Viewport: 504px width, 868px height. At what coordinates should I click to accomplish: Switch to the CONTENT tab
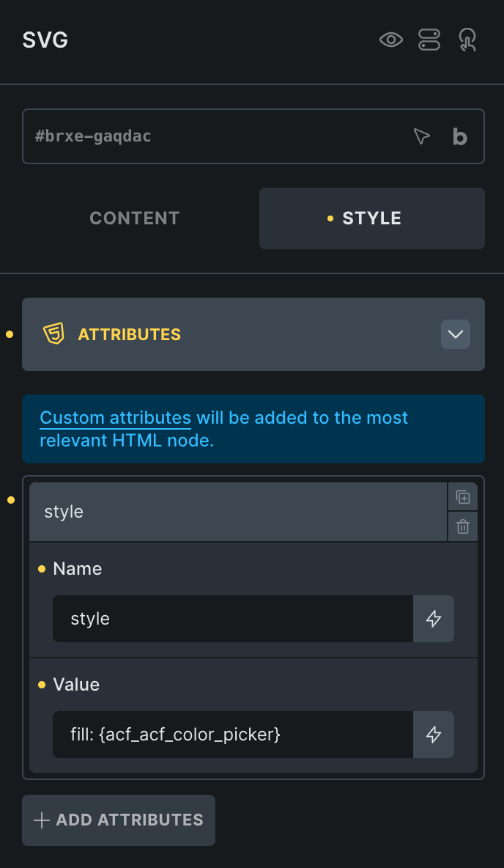coord(135,218)
